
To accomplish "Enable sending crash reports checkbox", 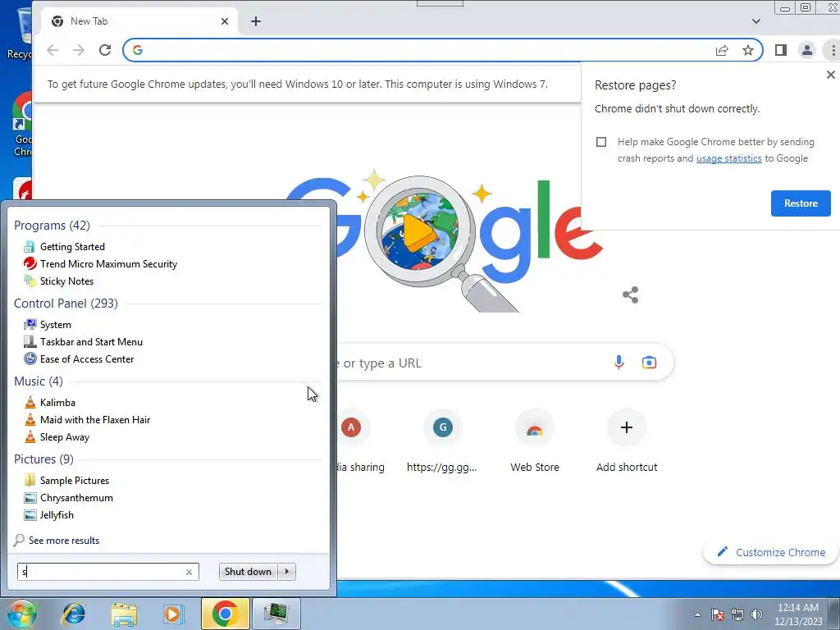I will (x=601, y=142).
